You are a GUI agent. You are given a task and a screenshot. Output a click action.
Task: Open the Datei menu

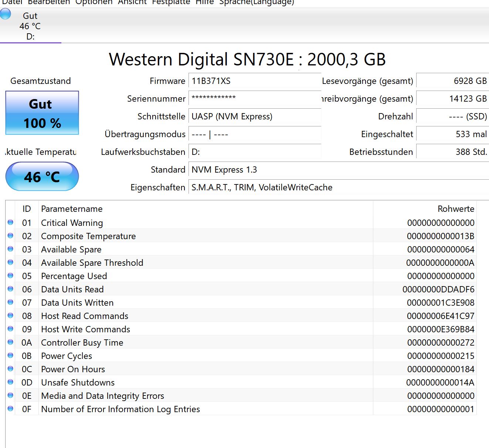click(x=12, y=2)
